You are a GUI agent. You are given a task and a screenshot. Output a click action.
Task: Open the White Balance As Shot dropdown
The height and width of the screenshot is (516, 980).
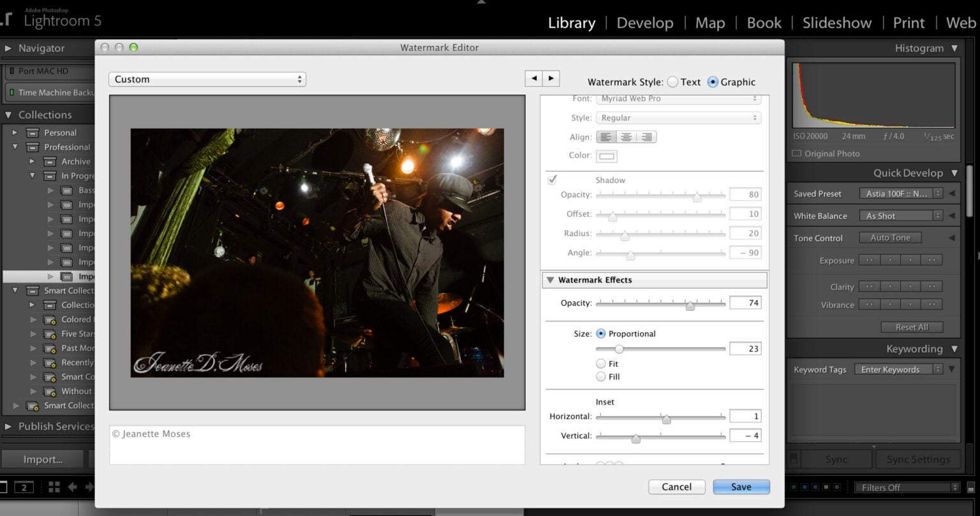pos(900,216)
